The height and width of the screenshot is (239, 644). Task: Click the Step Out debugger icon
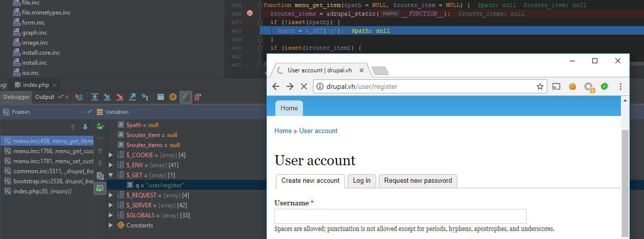click(132, 97)
